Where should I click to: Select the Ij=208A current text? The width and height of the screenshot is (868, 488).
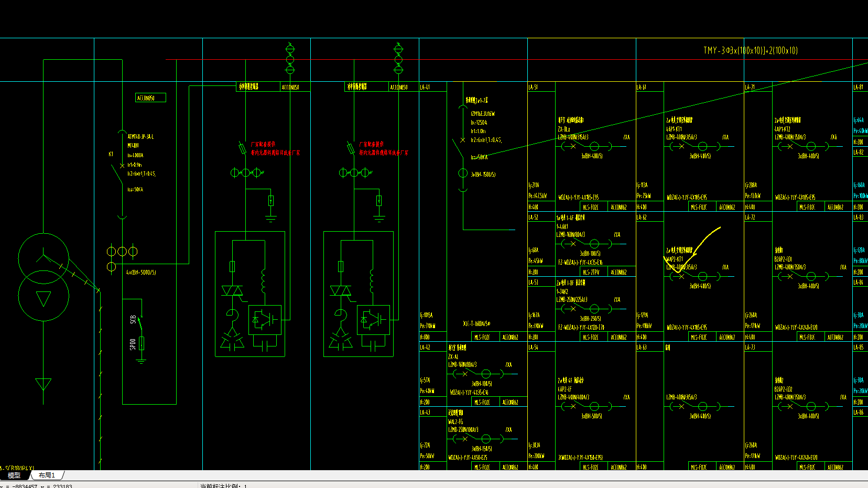tap(751, 185)
